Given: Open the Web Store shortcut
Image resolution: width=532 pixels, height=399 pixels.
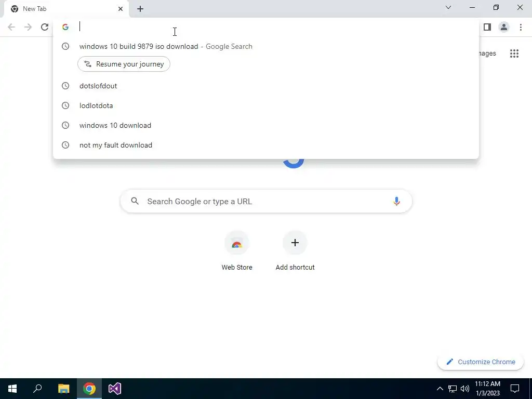Looking at the screenshot, I should 237,251.
